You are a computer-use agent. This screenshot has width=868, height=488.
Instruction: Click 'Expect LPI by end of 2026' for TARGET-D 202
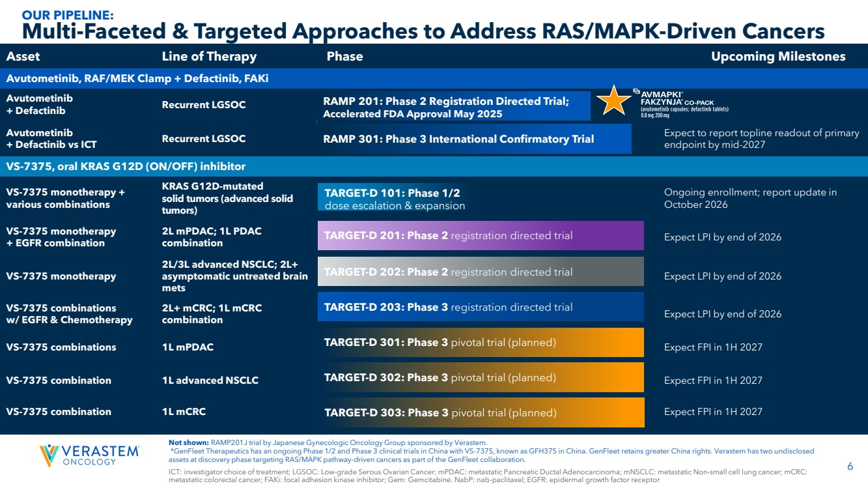(x=723, y=276)
